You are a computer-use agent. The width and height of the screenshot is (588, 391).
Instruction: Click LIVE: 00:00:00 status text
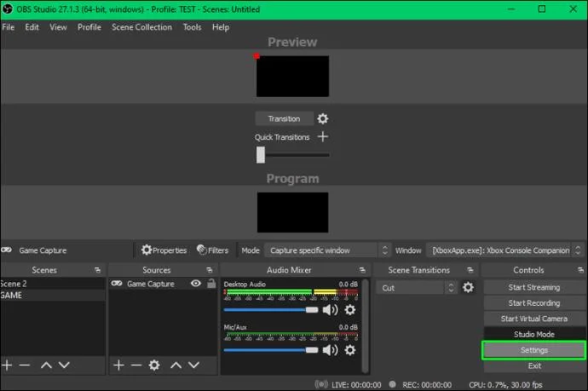(356, 385)
